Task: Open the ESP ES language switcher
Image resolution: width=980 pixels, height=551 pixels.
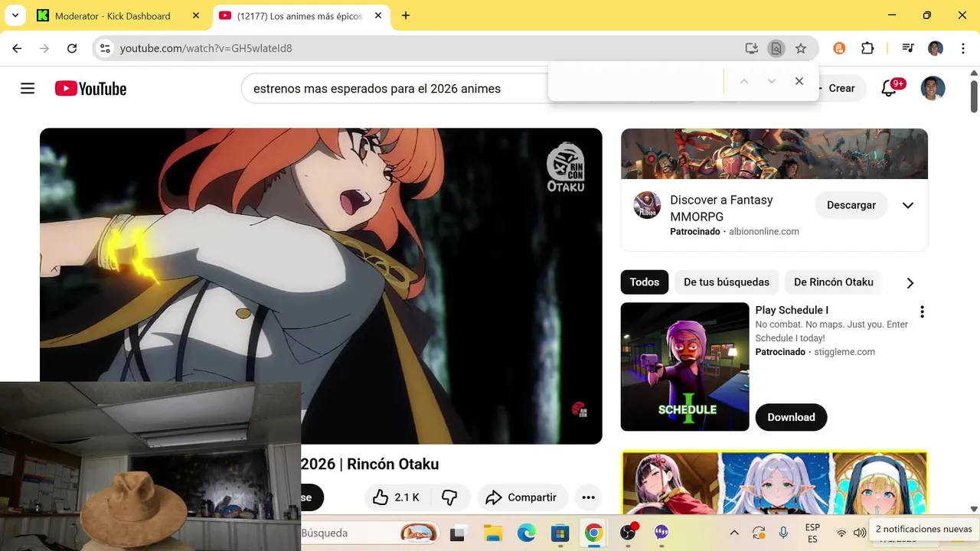Action: click(x=812, y=533)
